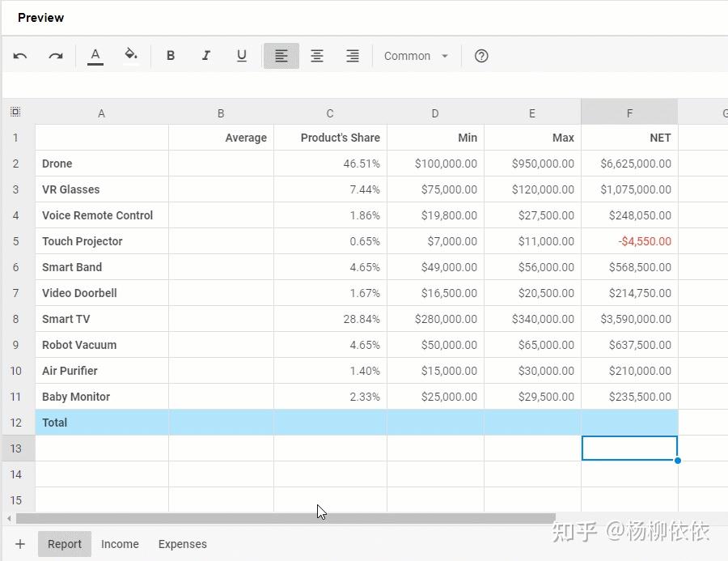The height and width of the screenshot is (561, 728).
Task: Open the help icon
Action: point(481,55)
